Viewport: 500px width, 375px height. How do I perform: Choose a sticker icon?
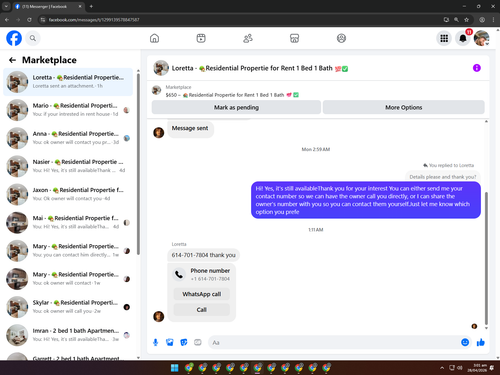(x=184, y=342)
